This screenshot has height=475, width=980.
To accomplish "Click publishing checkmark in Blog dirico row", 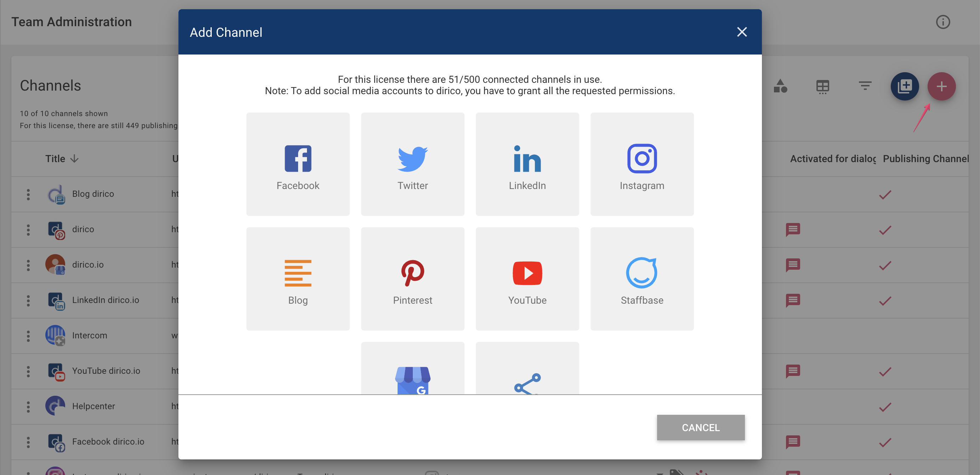I will (x=885, y=195).
